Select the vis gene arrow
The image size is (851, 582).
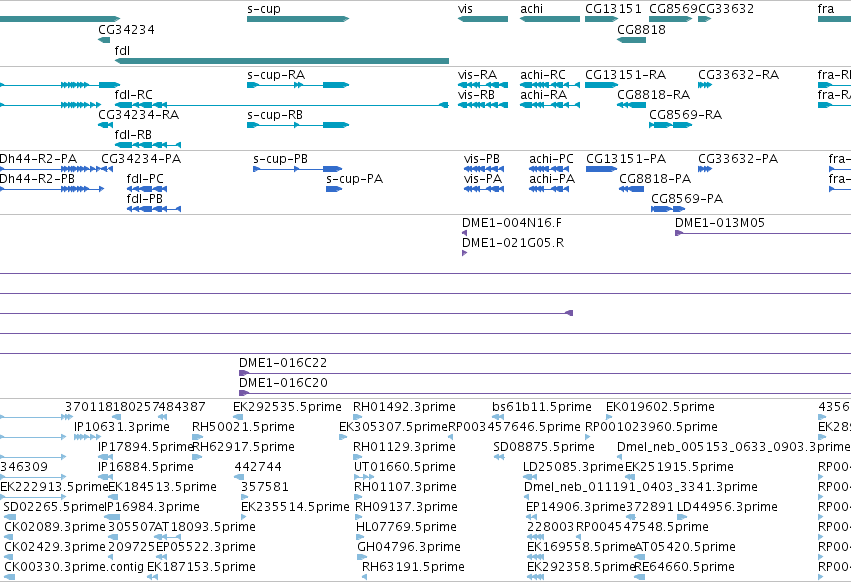483,19
